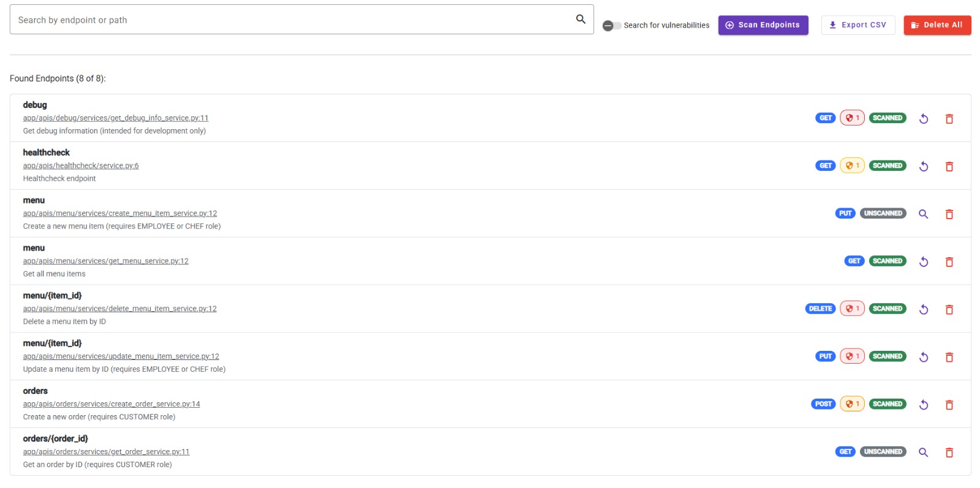Click 'Get all menu items' description
The width and height of the screenshot is (980, 488).
pyautogui.click(x=55, y=274)
